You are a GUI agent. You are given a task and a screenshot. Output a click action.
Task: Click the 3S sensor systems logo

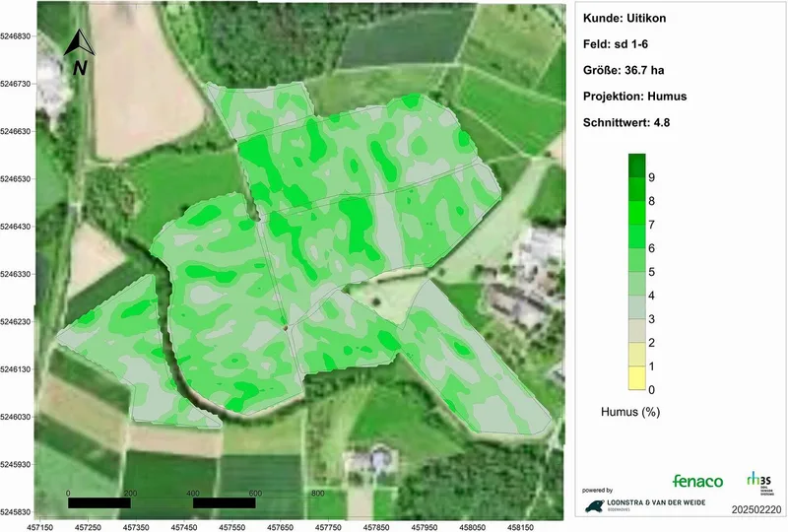click(x=759, y=483)
